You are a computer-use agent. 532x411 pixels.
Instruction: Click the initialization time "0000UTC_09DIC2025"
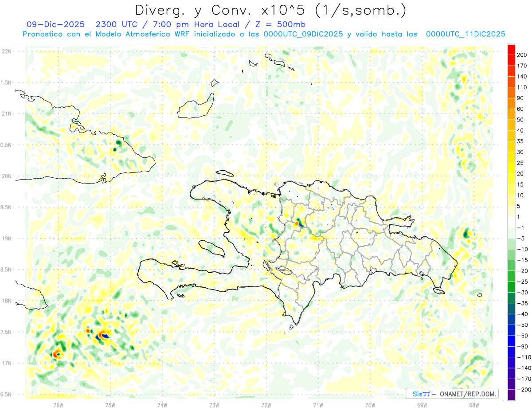[x=303, y=34]
